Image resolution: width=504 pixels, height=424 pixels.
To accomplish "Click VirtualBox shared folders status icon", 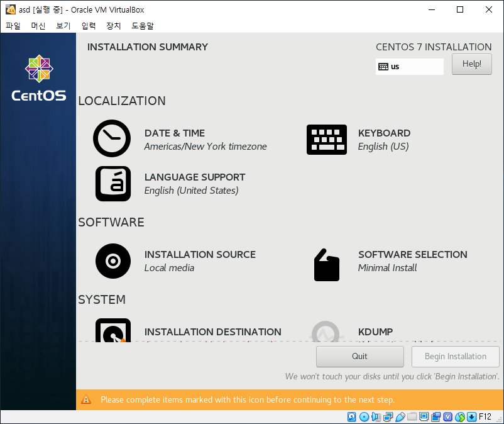I will pos(412,417).
